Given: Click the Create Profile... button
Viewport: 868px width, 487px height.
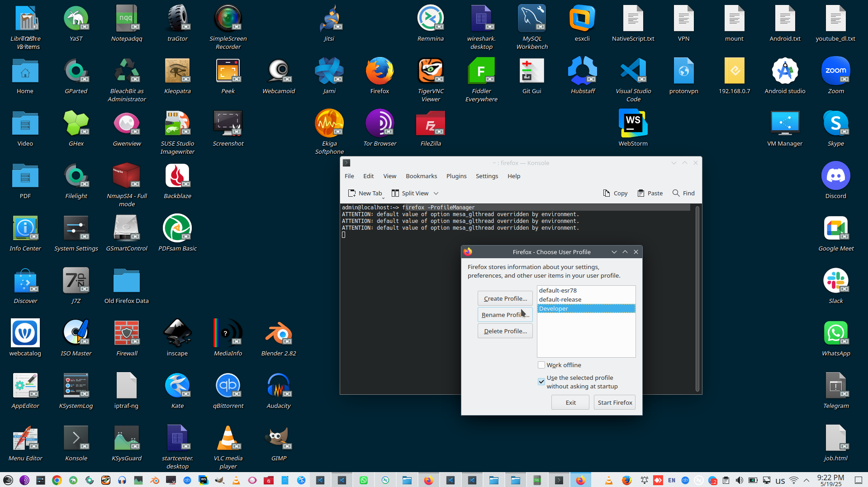Looking at the screenshot, I should tap(505, 298).
